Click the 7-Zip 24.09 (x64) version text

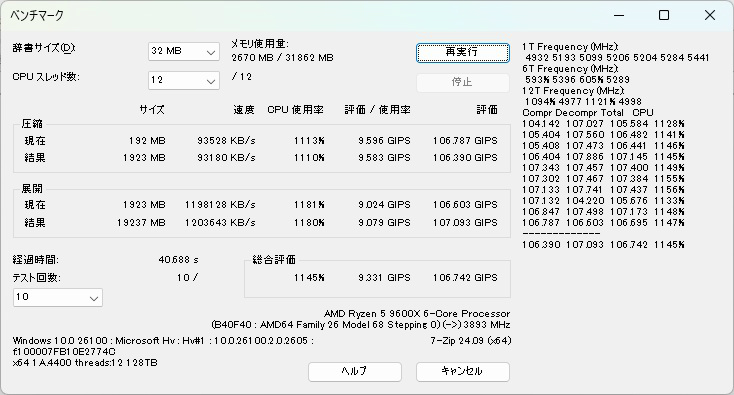(470, 341)
